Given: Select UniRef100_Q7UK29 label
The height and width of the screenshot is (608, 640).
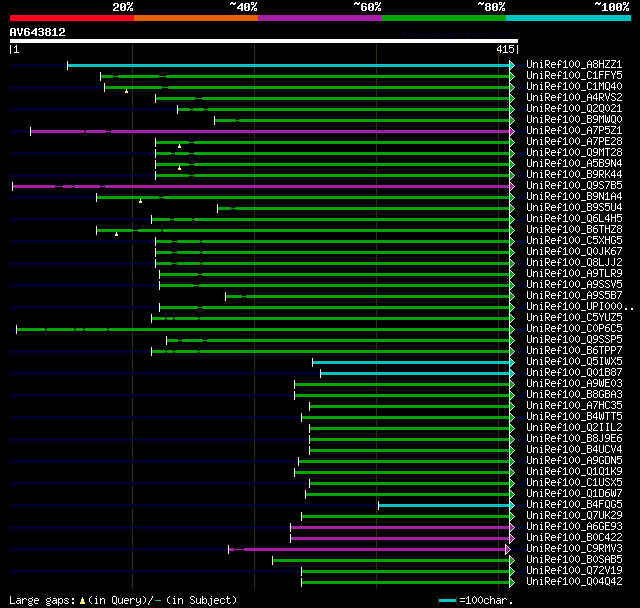Looking at the screenshot, I should 574,516.
